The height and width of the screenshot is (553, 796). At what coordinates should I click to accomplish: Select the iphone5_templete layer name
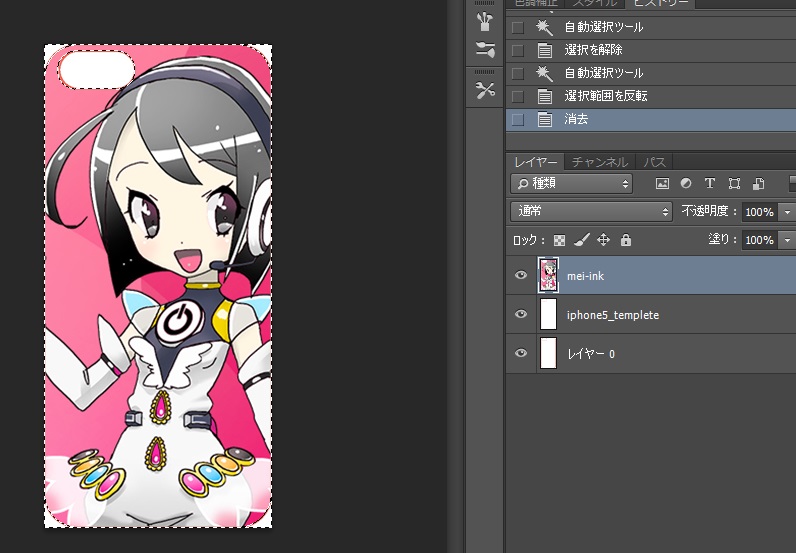613,315
